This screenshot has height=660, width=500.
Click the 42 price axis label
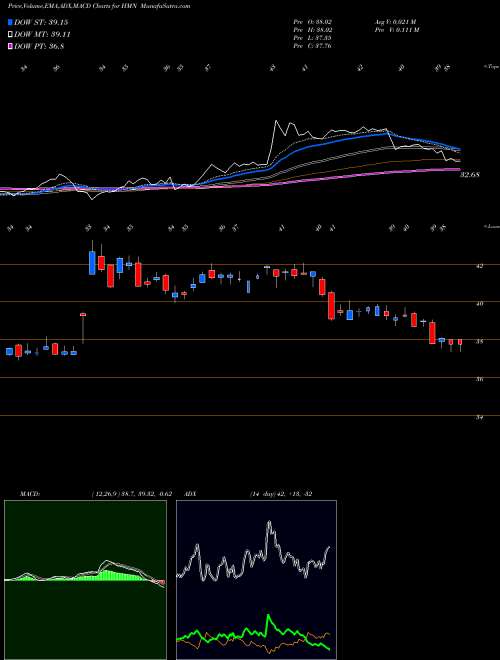pos(480,266)
